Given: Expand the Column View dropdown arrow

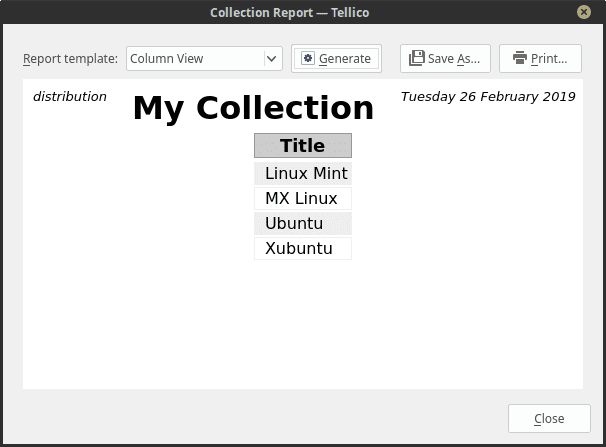Looking at the screenshot, I should click(x=272, y=59).
